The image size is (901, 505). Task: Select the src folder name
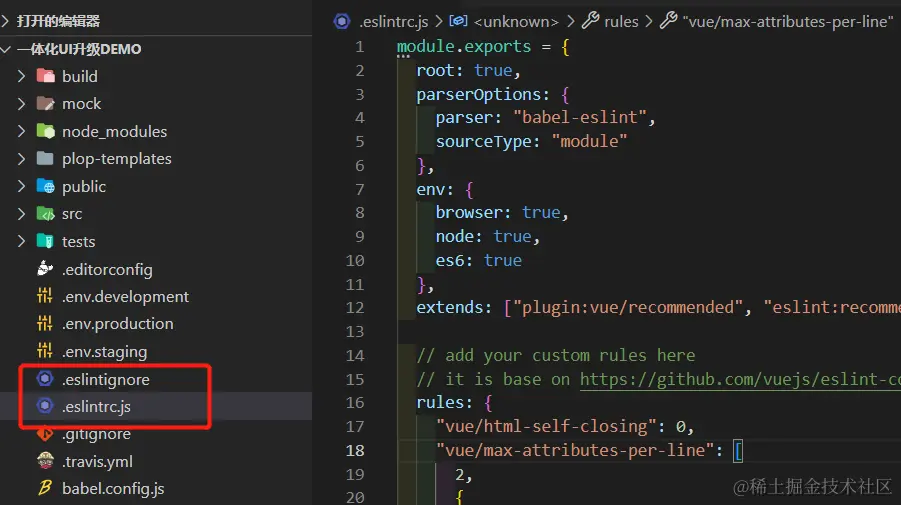tap(72, 214)
